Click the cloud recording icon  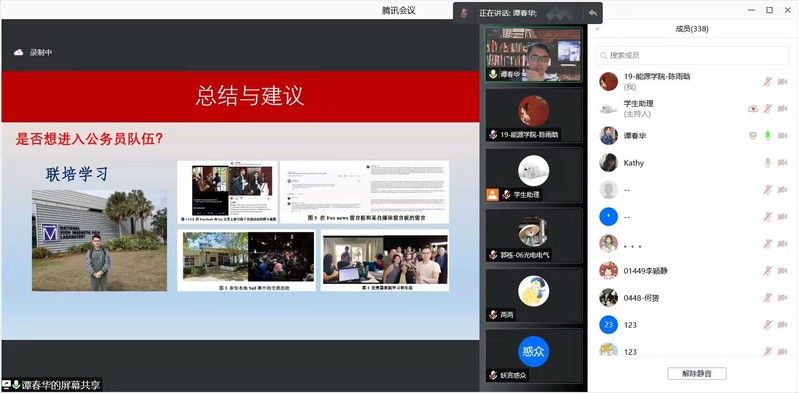click(19, 52)
